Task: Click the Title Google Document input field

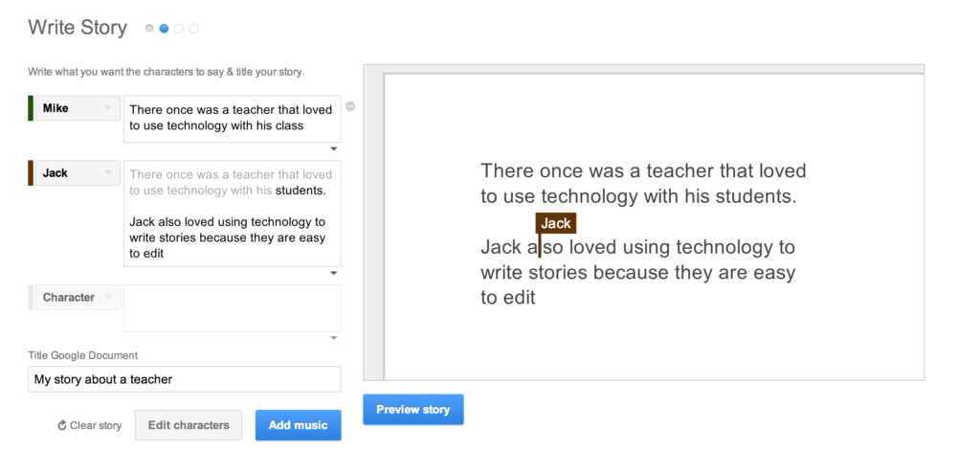Action: point(185,379)
